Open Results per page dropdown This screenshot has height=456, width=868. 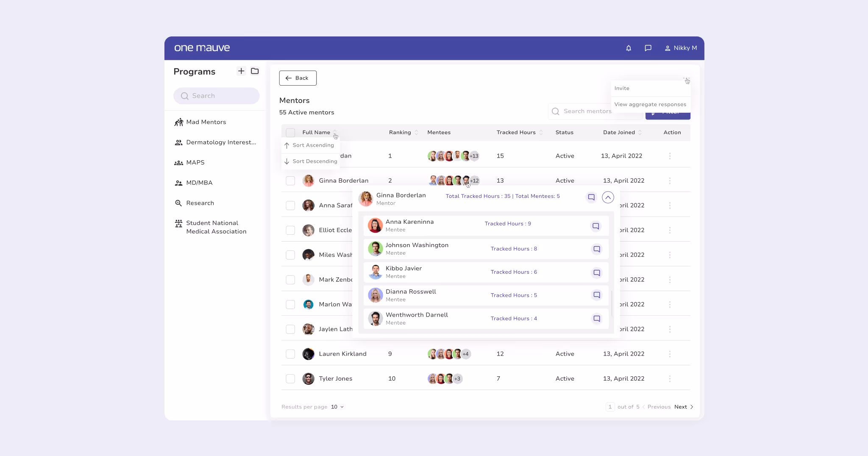[x=337, y=407]
